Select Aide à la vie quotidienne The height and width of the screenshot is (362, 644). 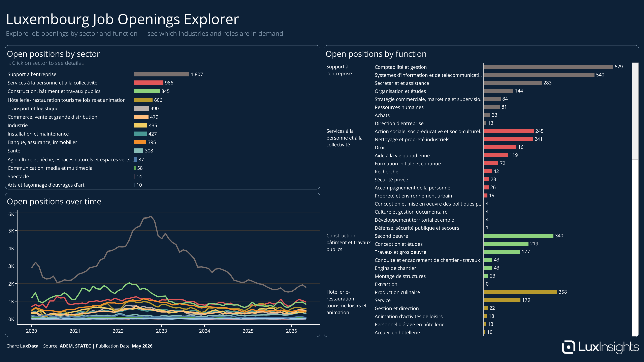(402, 156)
